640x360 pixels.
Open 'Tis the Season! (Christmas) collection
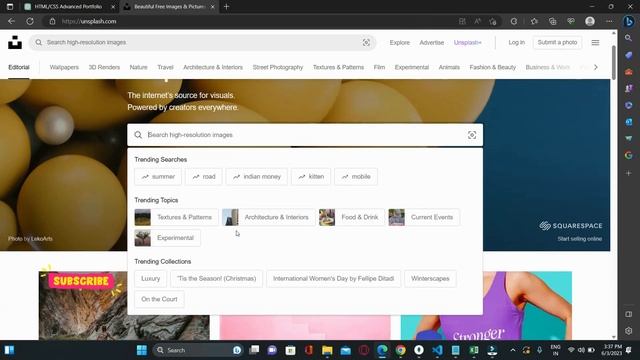(216, 279)
